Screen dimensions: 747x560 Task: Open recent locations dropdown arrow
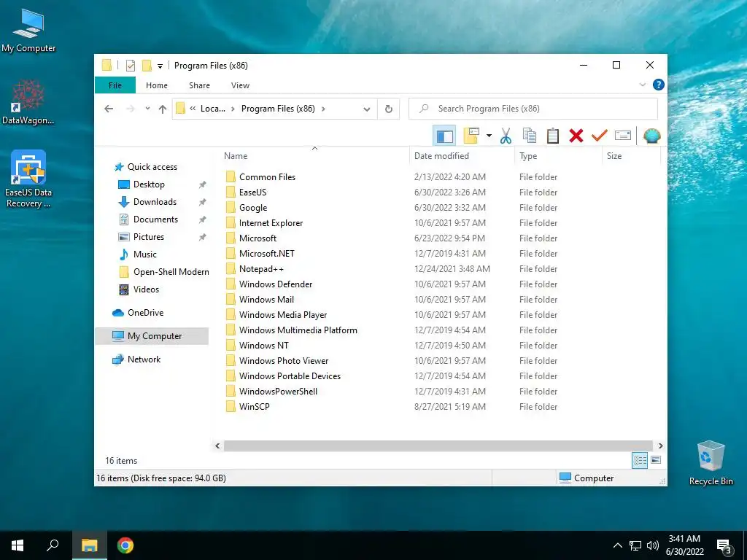(x=147, y=109)
